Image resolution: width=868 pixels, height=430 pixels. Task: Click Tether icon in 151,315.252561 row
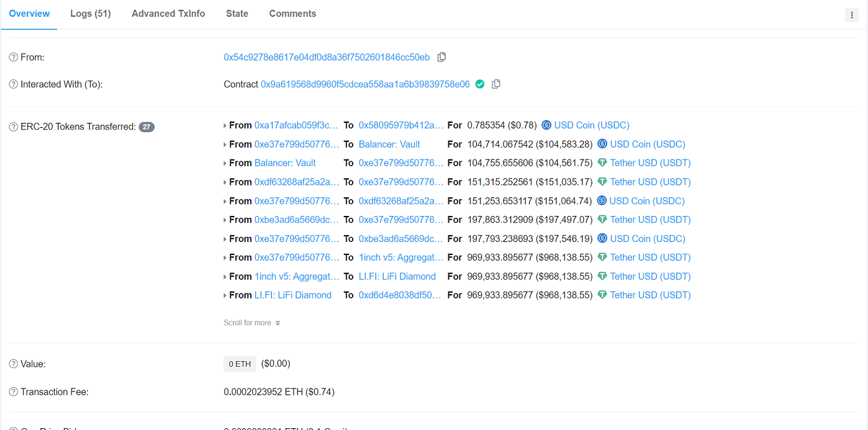(x=602, y=182)
